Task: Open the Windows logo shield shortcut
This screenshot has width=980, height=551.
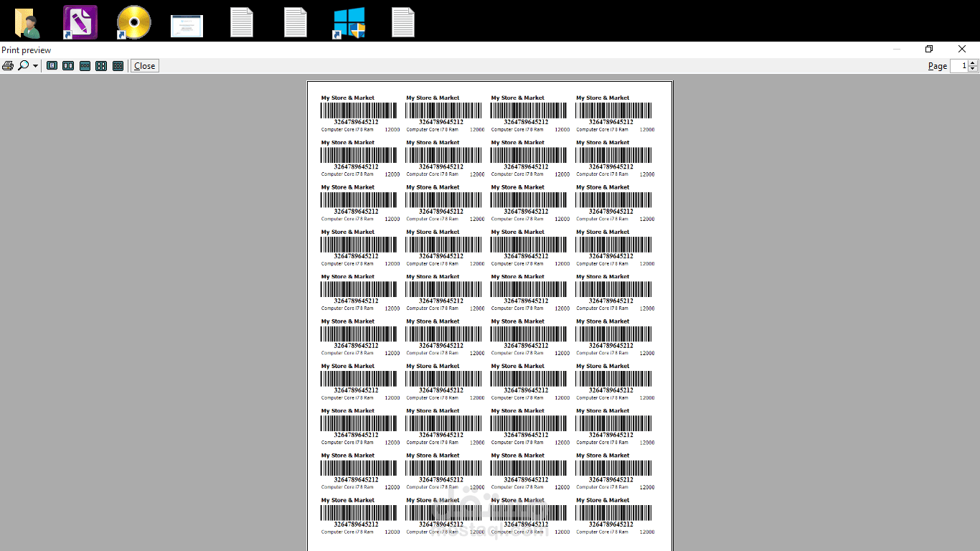Action: point(349,22)
